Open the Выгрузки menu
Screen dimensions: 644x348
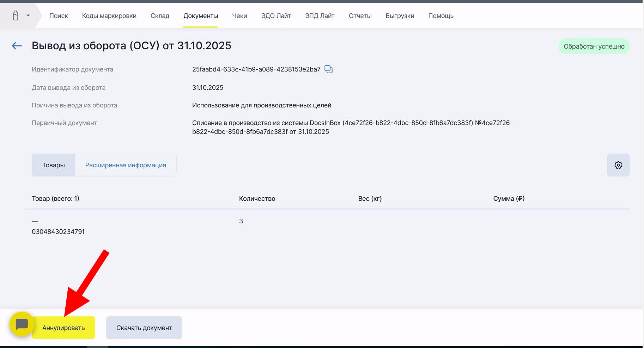pos(400,16)
